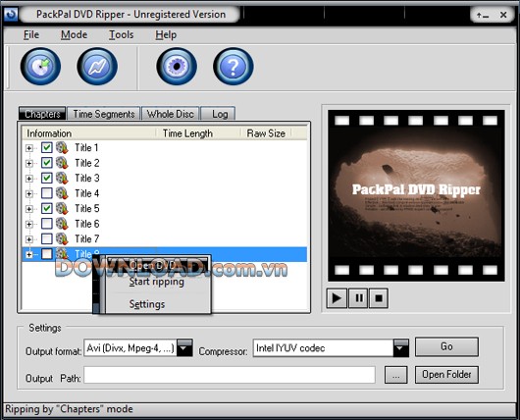Image resolution: width=520 pixels, height=420 pixels.
Task: Uncheck the Title 2 checkbox
Action: 47,163
